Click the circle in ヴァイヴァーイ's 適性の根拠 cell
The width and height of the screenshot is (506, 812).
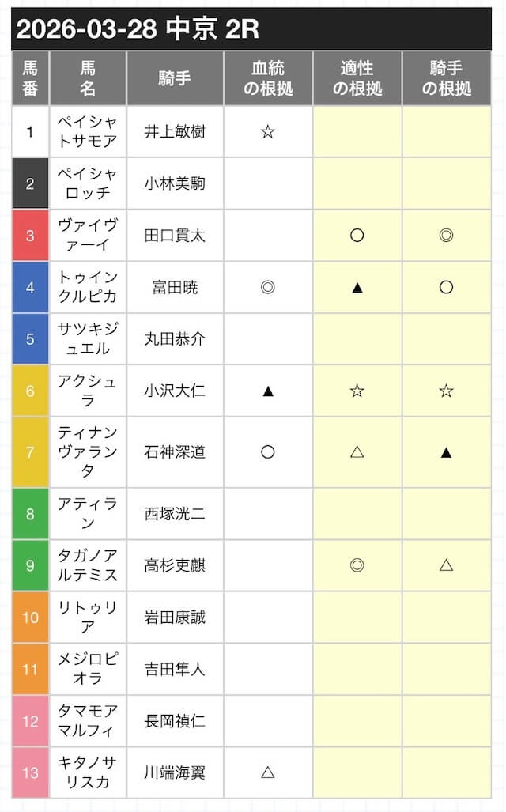(357, 235)
